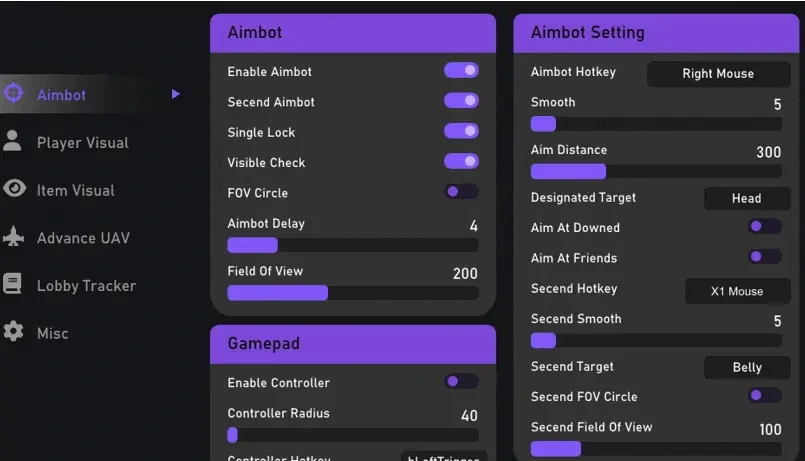Click the Second Hotkey X1 Mouse button

[x=737, y=291]
